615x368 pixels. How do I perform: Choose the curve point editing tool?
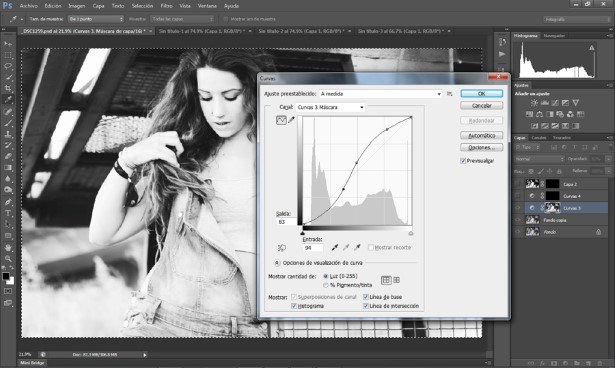click(x=281, y=120)
